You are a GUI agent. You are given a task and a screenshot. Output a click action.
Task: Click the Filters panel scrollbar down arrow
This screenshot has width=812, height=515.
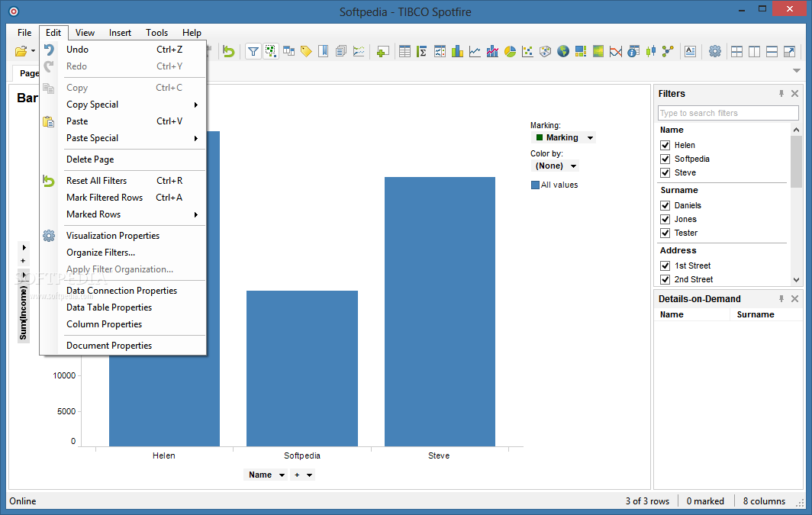(x=797, y=279)
